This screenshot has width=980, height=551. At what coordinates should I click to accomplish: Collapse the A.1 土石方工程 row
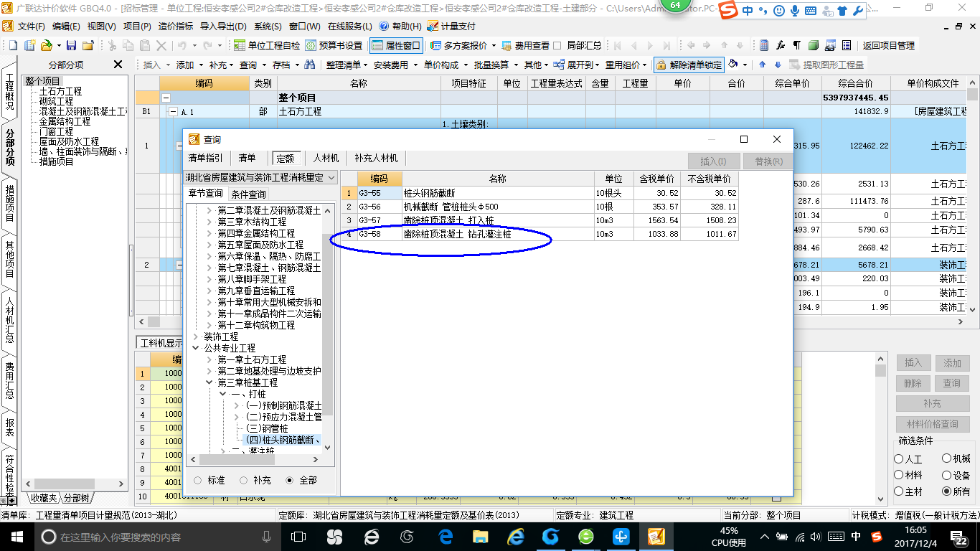click(x=172, y=112)
